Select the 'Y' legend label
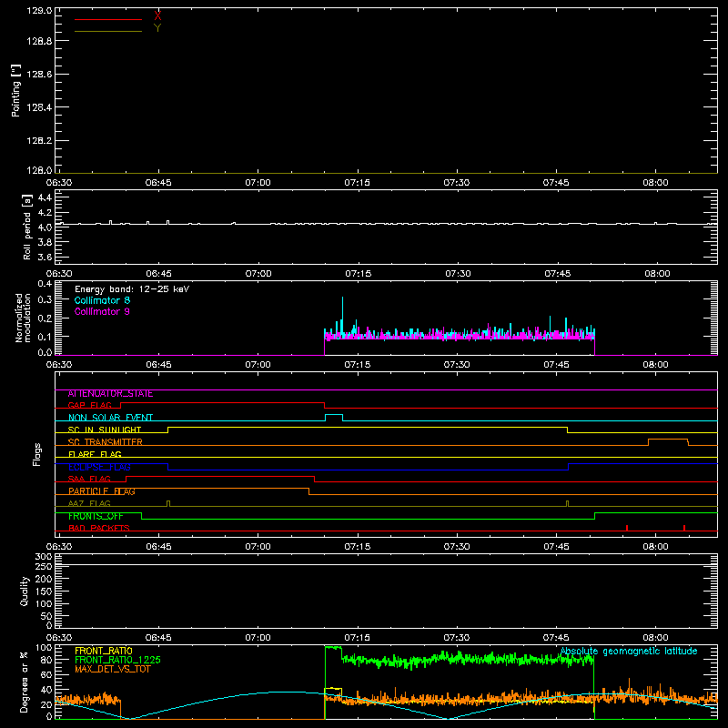Viewport: 728px width, 728px height. tap(157, 28)
